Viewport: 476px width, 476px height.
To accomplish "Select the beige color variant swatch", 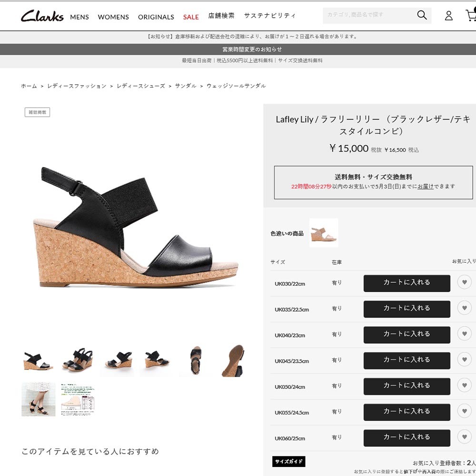I will pos(324,233).
